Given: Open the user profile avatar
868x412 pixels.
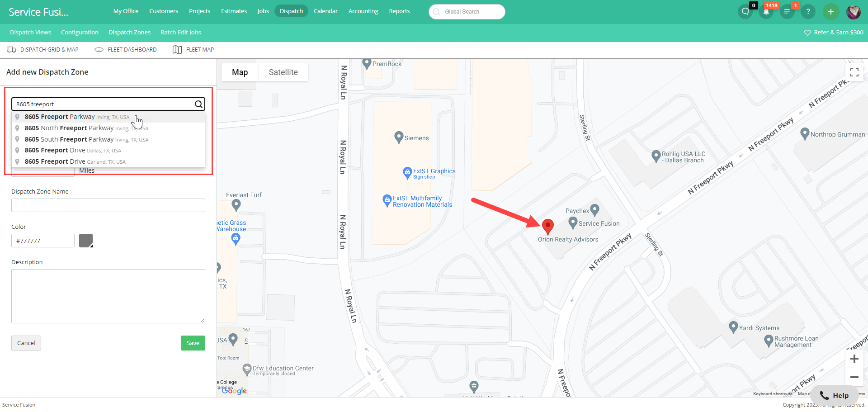Looking at the screenshot, I should (854, 12).
